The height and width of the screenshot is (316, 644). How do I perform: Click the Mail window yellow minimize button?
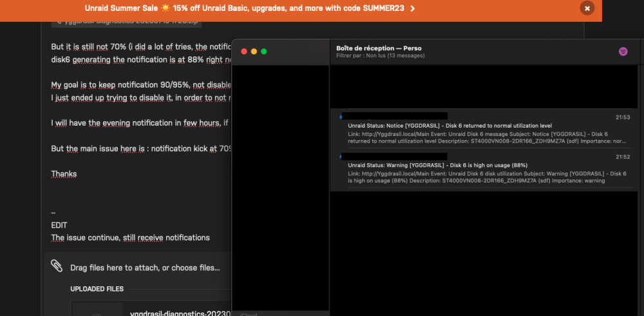(x=254, y=52)
